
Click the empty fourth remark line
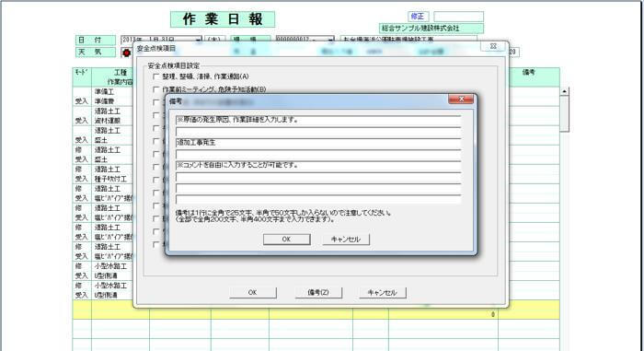click(x=318, y=154)
